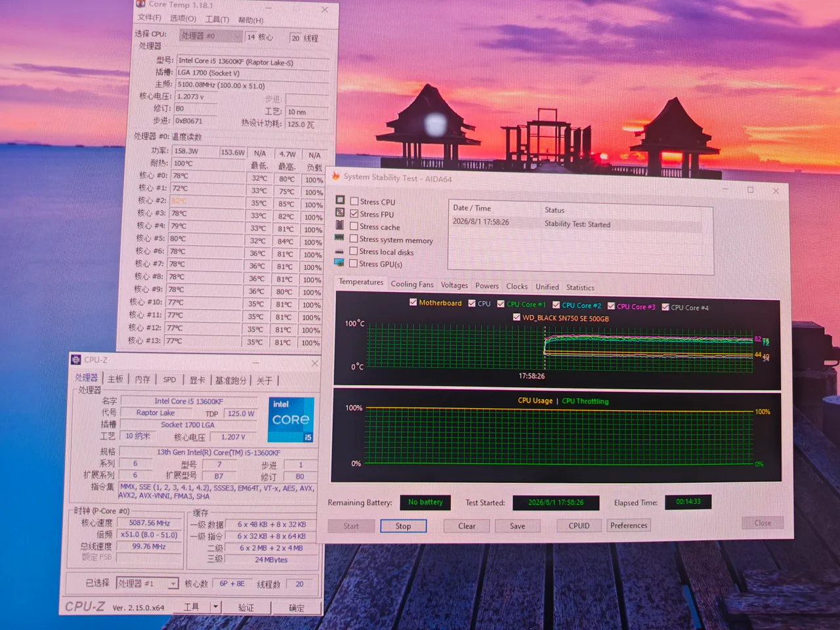This screenshot has height=630, width=840.
Task: Select the 处理器 tab in CPU-Z
Action: click(x=87, y=378)
